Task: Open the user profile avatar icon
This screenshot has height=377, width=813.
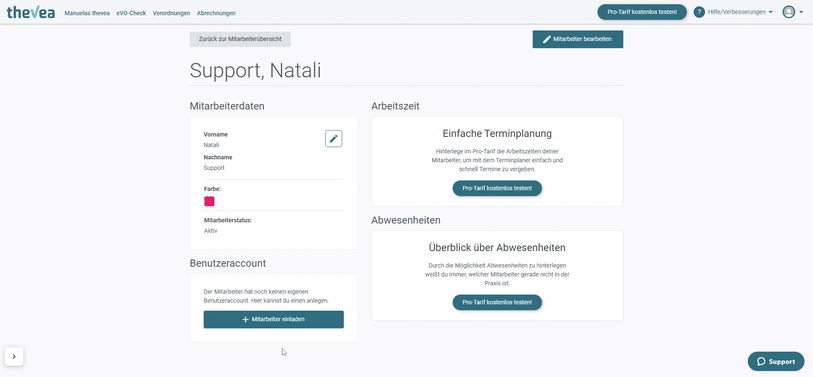Action: point(789,12)
